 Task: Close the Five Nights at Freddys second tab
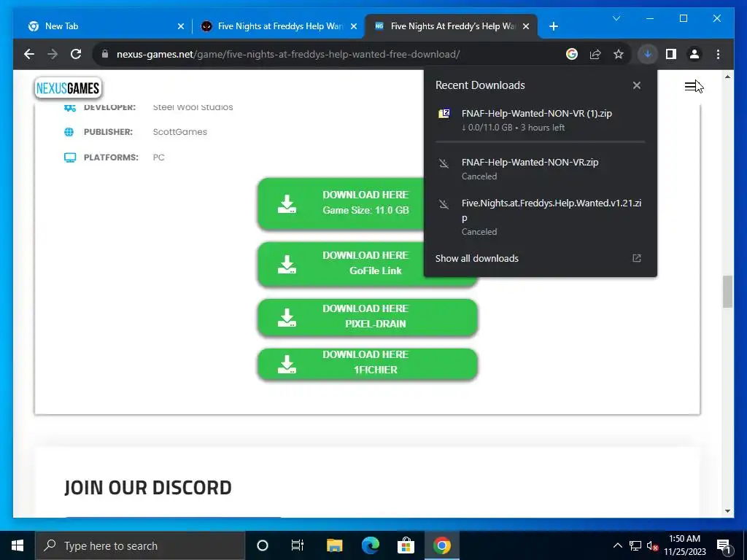(354, 26)
